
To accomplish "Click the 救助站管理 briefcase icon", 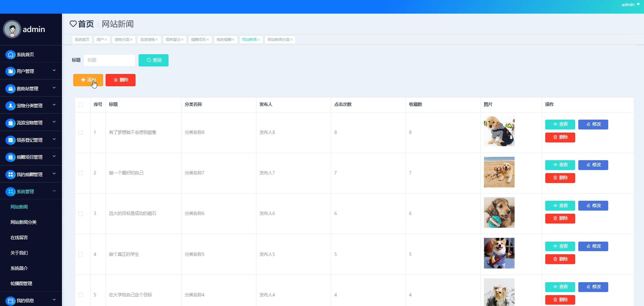I will coord(11,89).
